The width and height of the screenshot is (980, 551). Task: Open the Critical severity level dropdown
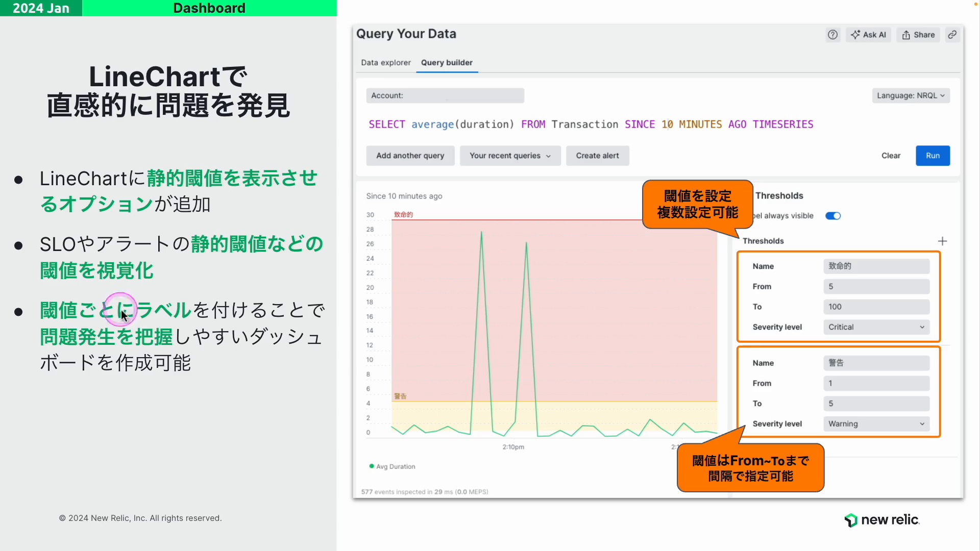coord(876,327)
